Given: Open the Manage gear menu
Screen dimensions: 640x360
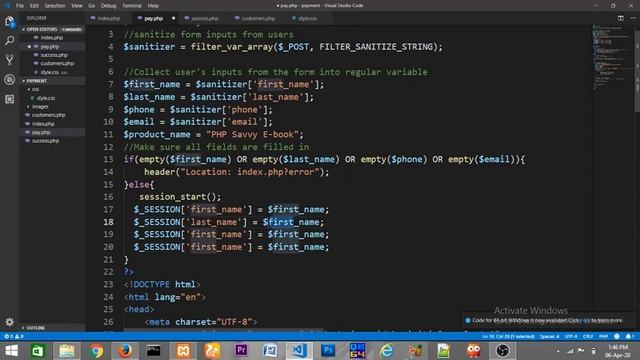Looking at the screenshot, I should point(9,322).
